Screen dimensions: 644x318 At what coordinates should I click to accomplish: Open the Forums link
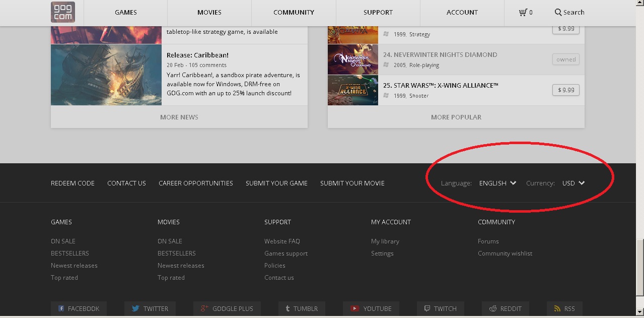click(x=488, y=241)
